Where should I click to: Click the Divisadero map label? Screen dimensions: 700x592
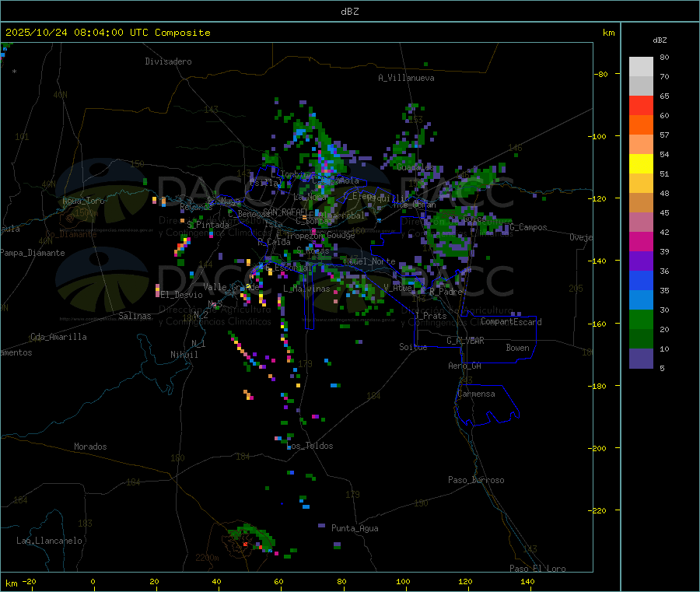(168, 61)
